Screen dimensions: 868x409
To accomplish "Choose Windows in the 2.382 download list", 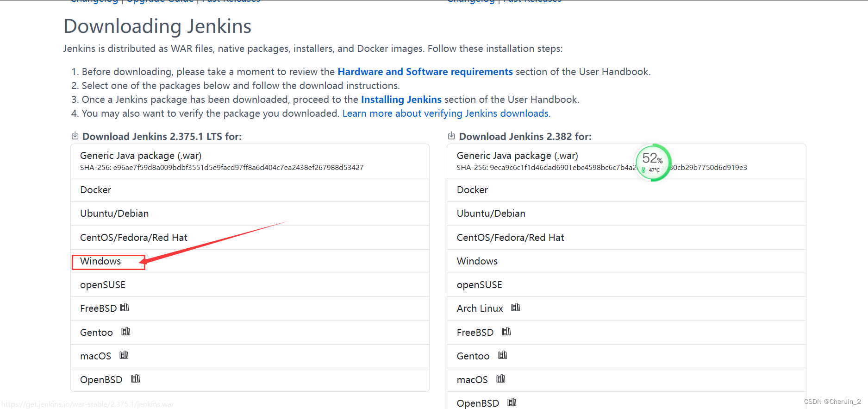I will point(626,261).
